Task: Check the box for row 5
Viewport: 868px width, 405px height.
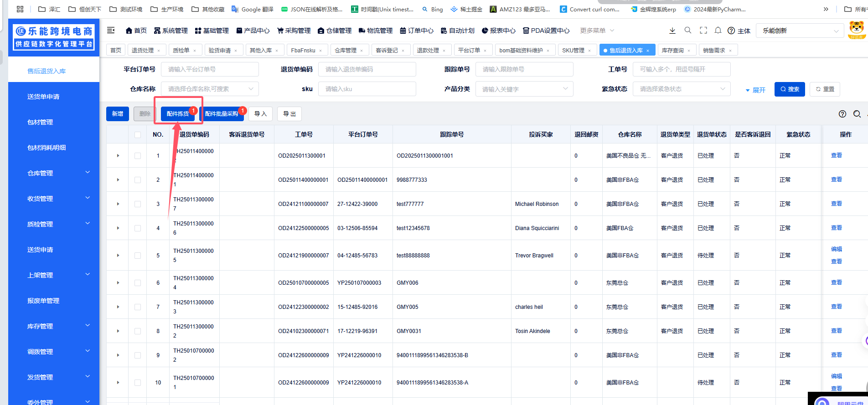Action: (138, 256)
